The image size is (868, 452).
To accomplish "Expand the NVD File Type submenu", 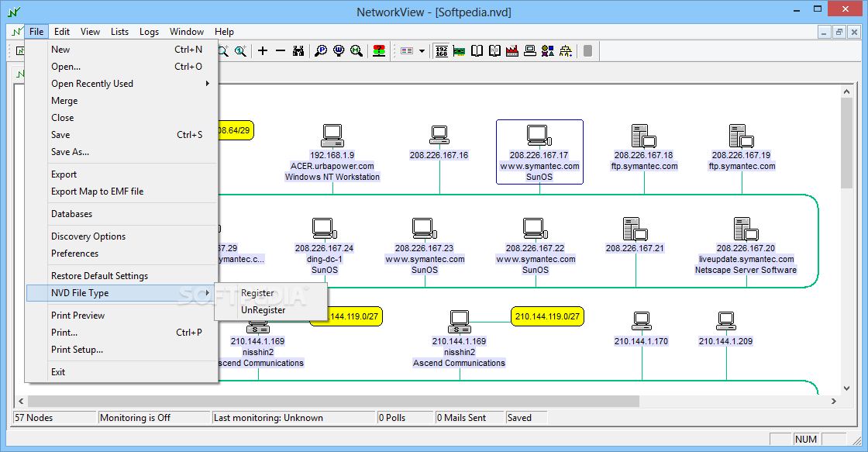I will (x=121, y=293).
